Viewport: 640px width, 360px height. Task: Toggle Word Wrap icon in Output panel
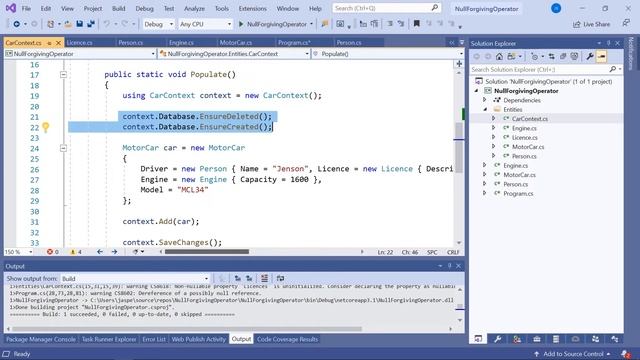[280, 278]
